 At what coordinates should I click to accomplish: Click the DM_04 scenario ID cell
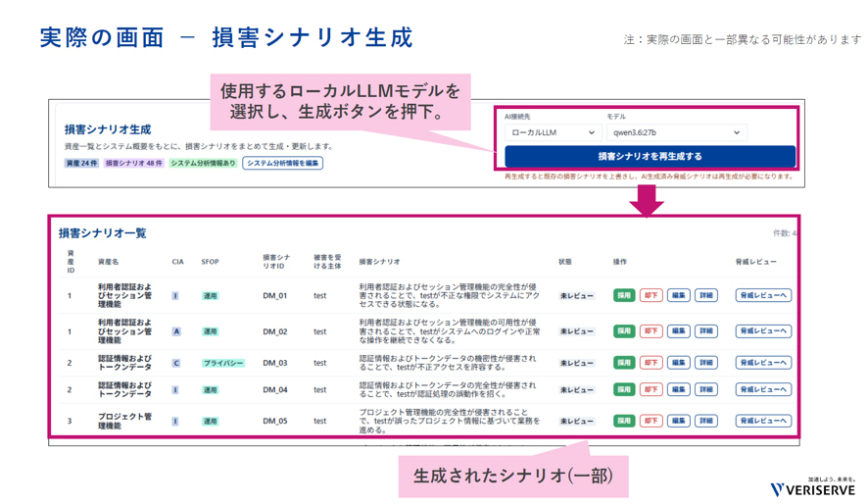click(x=275, y=389)
